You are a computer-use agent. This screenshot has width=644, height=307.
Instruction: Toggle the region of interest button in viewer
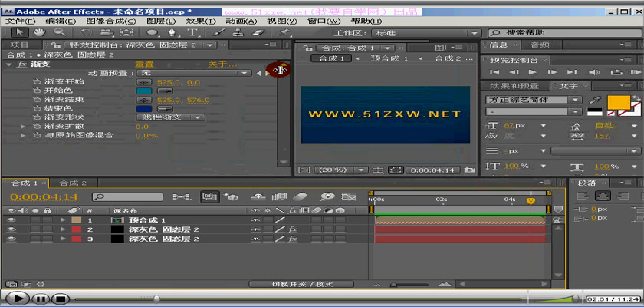click(x=396, y=170)
